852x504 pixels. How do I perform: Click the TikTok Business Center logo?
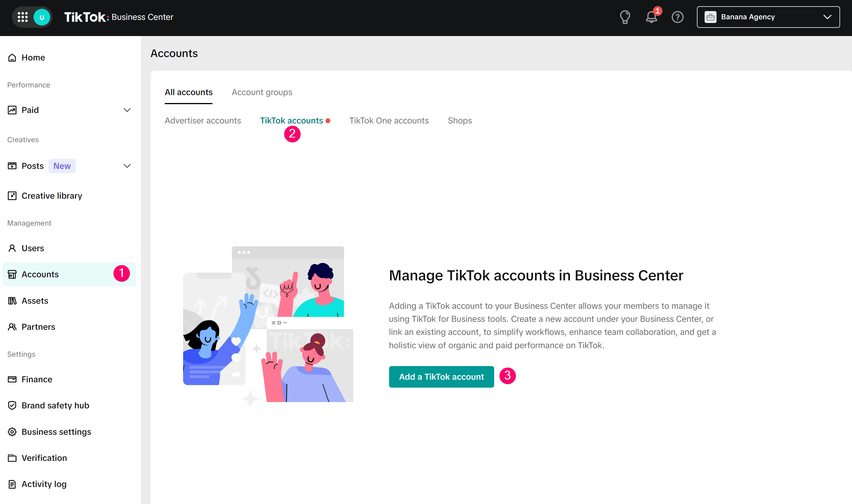(119, 17)
